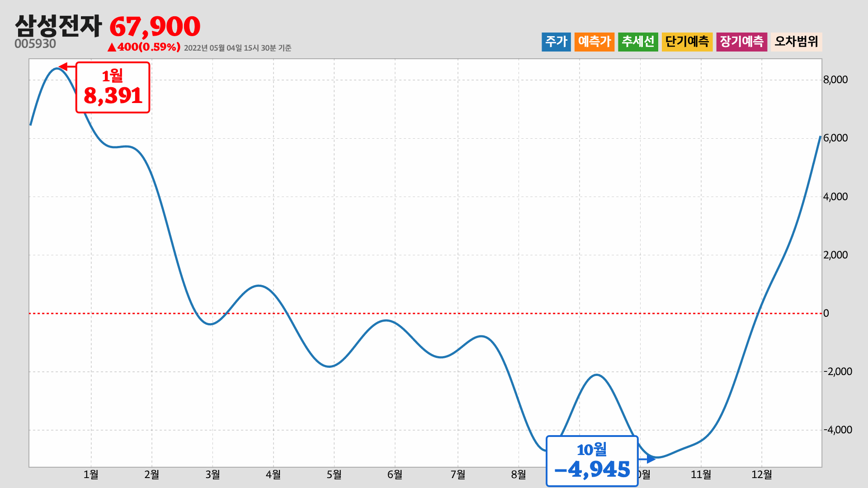The height and width of the screenshot is (488, 868).
Task: Click the stock code 005930
Action: pyautogui.click(x=35, y=44)
